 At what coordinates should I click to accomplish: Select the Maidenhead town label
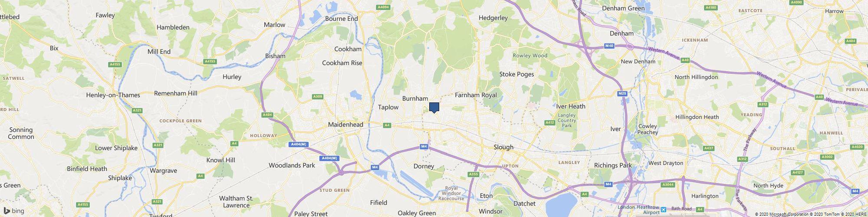pos(345,125)
